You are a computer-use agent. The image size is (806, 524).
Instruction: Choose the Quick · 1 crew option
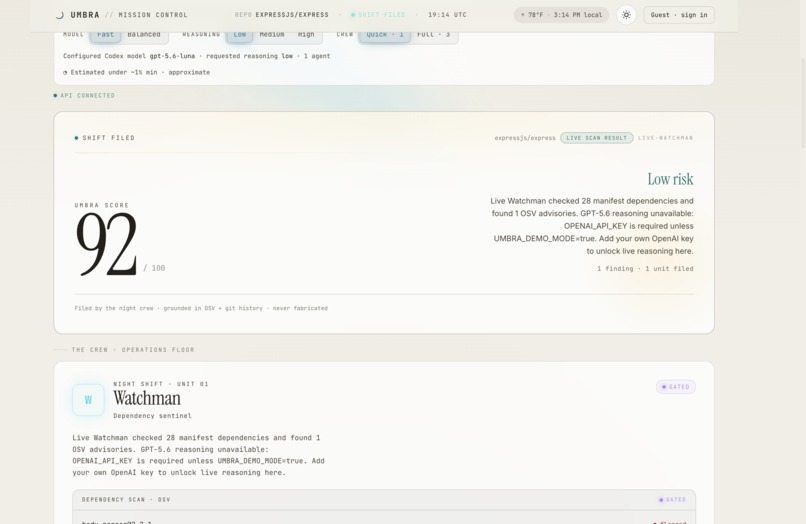[385, 35]
